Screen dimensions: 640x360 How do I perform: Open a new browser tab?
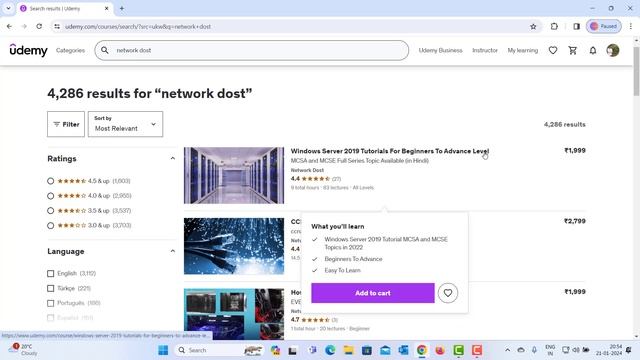122,8
